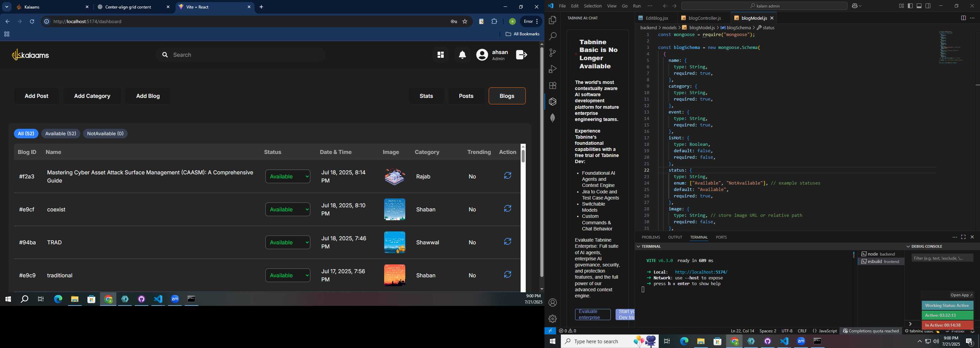The image size is (980, 348).
Task: Open the Extensions icon in VS Code
Action: (552, 86)
